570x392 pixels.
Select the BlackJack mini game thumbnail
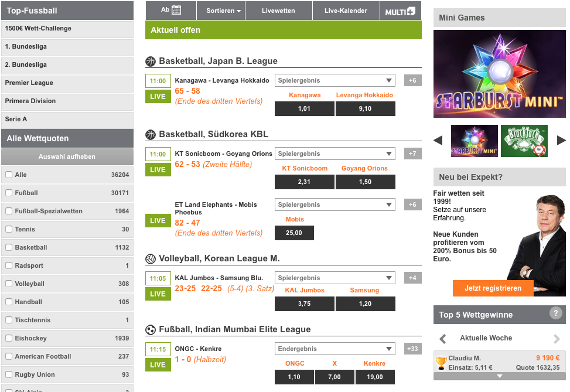(x=524, y=141)
